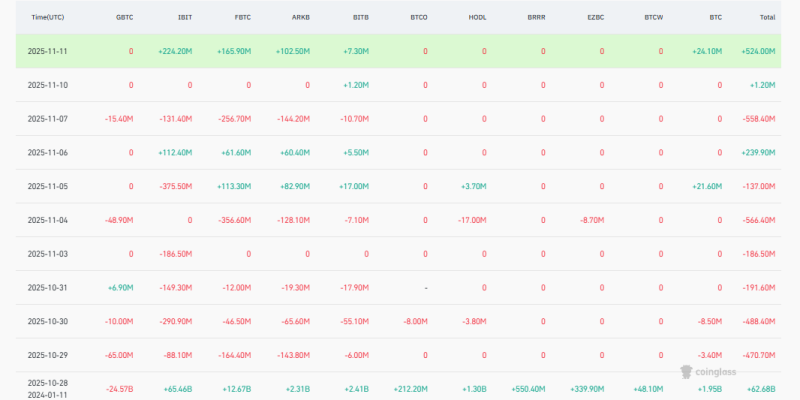Click the HODL column header

(478, 18)
